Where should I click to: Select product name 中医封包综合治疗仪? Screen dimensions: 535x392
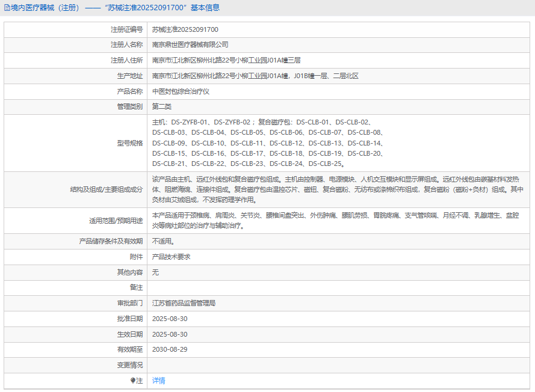pyautogui.click(x=181, y=91)
